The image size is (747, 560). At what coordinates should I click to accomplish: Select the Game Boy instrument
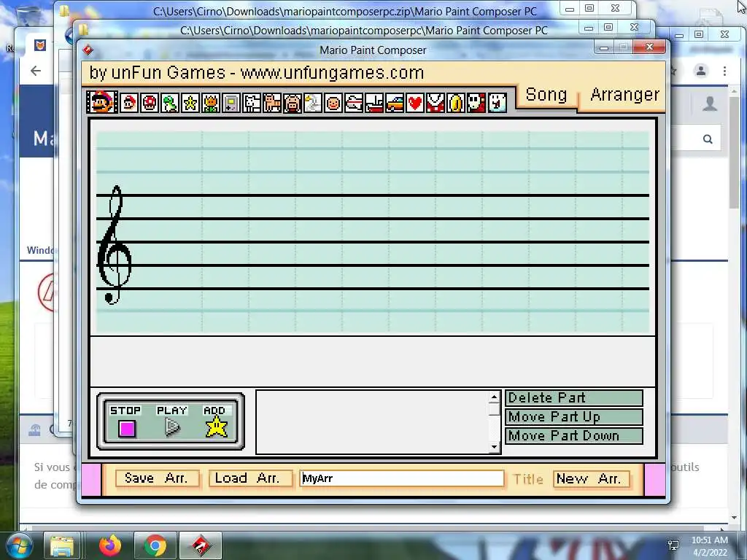pos(231,103)
